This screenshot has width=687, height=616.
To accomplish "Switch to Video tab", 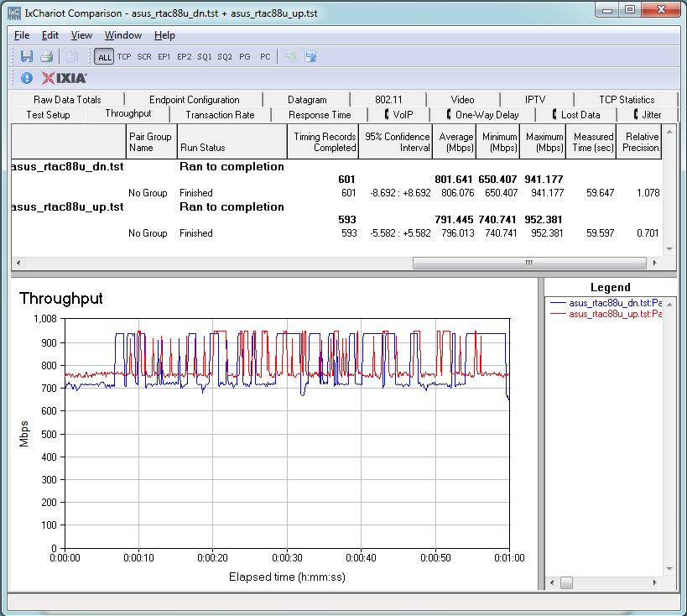I will 463,100.
